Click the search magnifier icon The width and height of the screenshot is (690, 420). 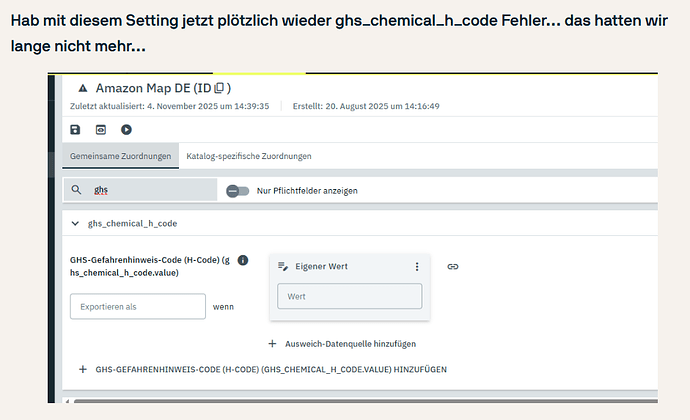(76, 190)
